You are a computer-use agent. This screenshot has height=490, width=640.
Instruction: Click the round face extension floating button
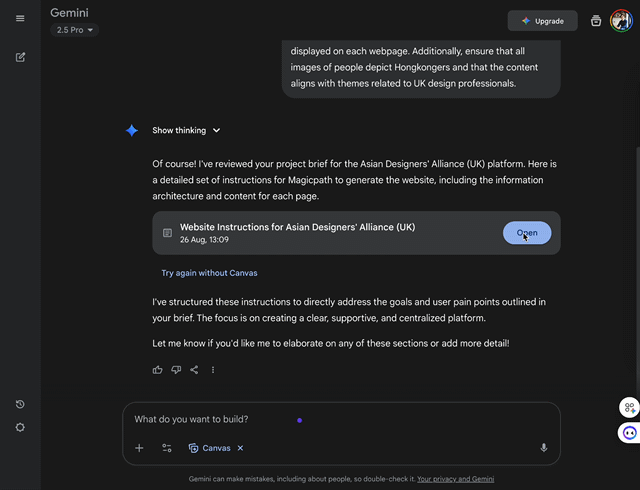[629, 433]
